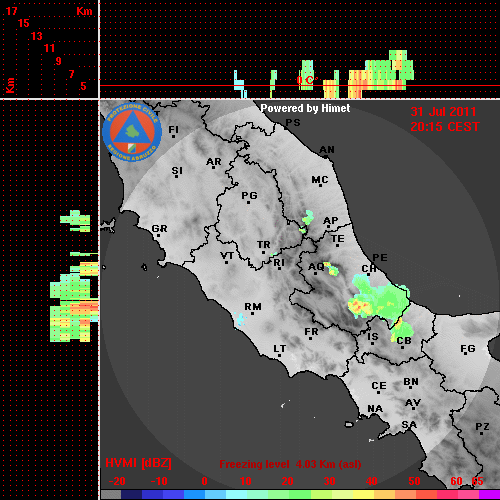Click the VT city label

(227, 256)
